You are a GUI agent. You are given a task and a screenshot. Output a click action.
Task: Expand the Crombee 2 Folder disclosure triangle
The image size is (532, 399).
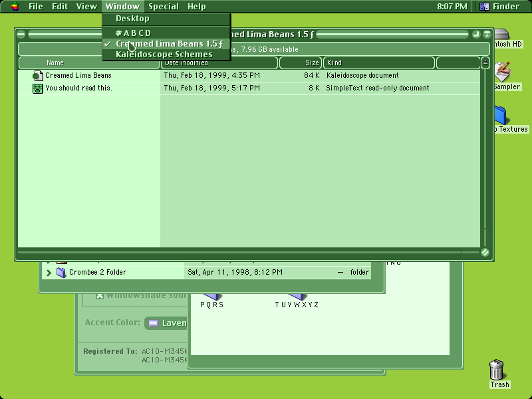(49, 273)
